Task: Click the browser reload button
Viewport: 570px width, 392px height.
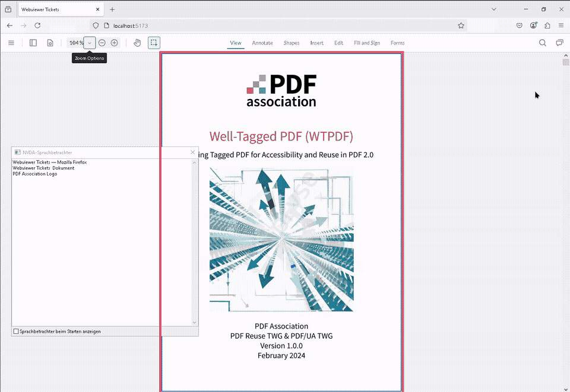Action: tap(37, 26)
